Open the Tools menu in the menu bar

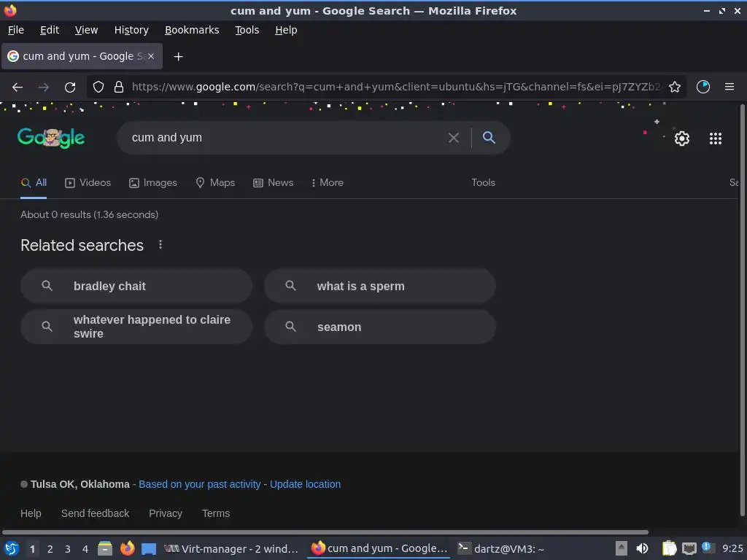pyautogui.click(x=247, y=30)
